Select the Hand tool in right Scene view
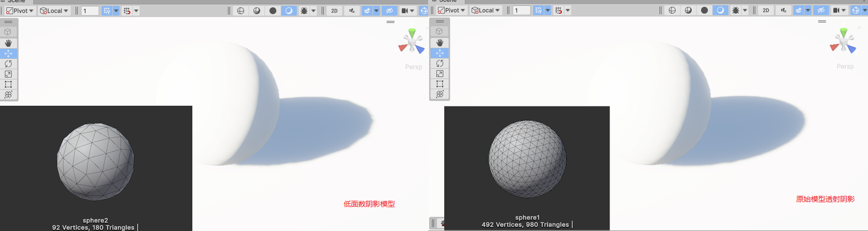Image resolution: width=868 pixels, height=231 pixels. tap(439, 43)
